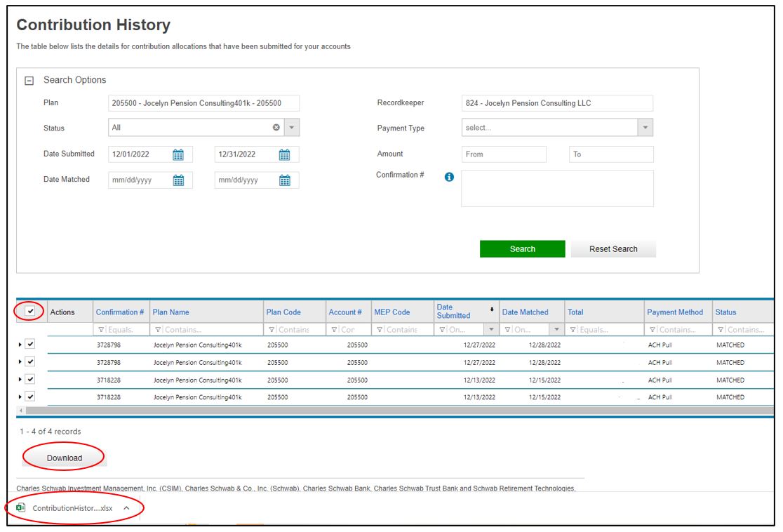The image size is (783, 532).
Task: Click the Download button
Action: pyautogui.click(x=65, y=458)
